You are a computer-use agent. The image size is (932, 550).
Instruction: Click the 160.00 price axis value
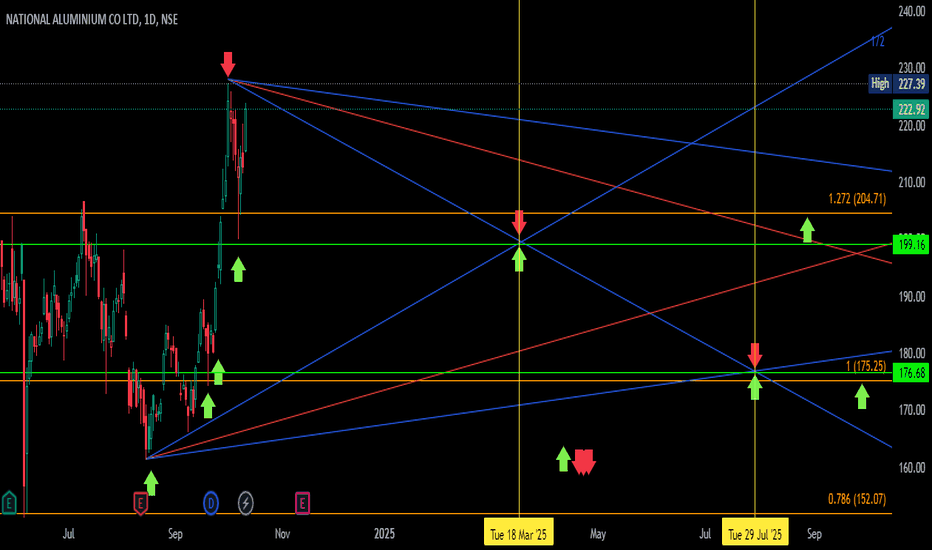pos(912,468)
